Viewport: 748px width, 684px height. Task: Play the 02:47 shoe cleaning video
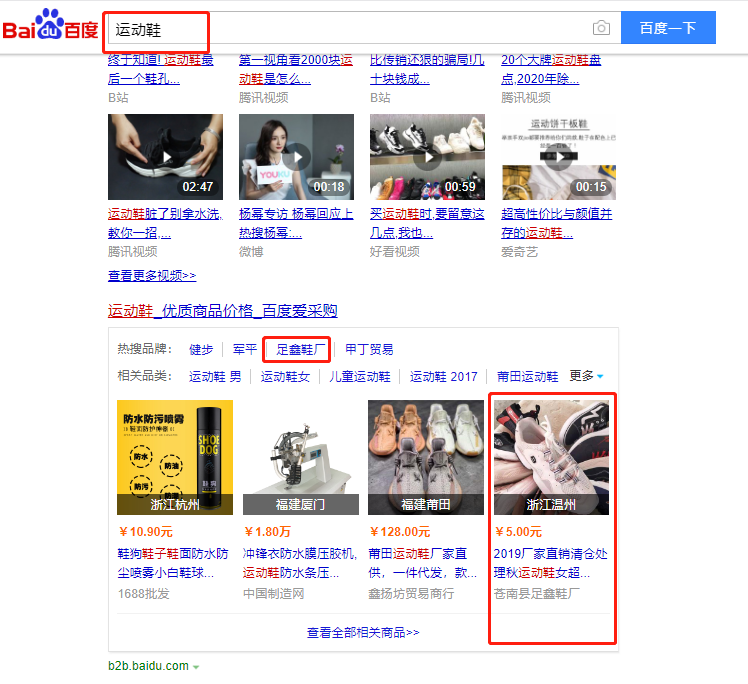point(165,157)
